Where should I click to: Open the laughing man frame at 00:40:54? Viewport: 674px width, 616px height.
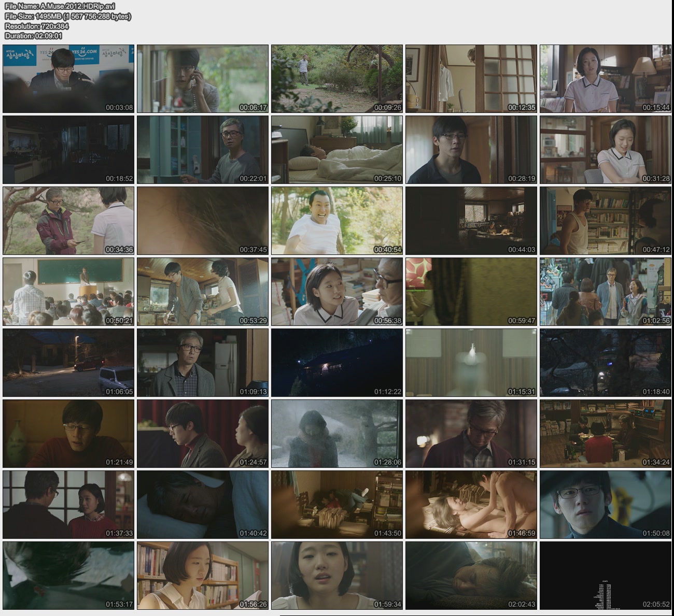click(337, 221)
